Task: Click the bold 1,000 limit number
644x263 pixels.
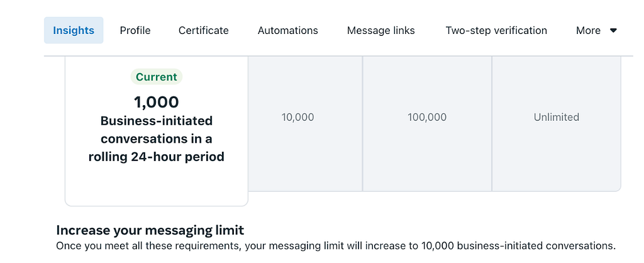Action: point(157,101)
